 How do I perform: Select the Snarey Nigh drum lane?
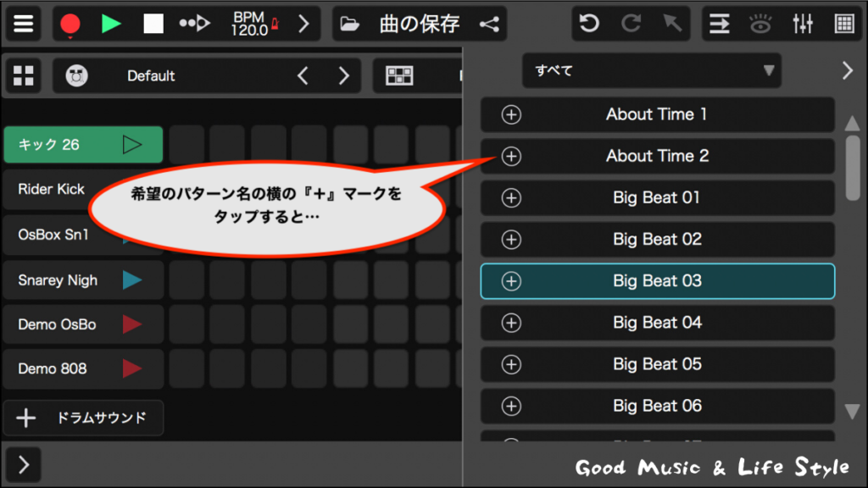point(83,280)
